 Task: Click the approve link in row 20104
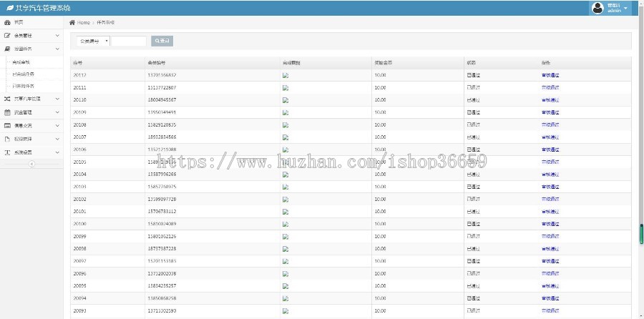click(x=550, y=175)
